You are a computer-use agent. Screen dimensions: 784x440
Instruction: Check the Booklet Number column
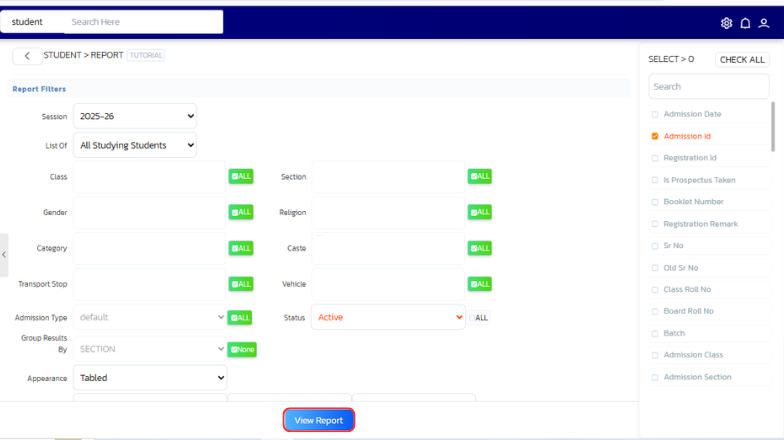(654, 202)
